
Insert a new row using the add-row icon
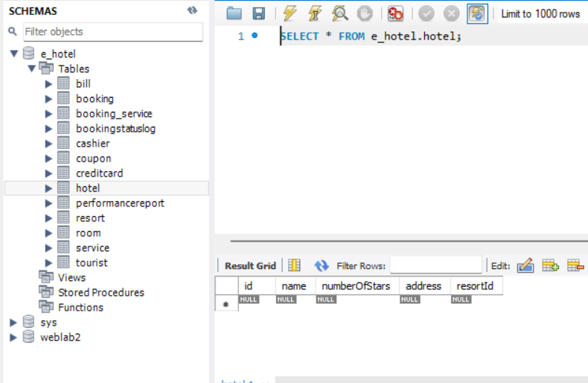[x=550, y=265]
